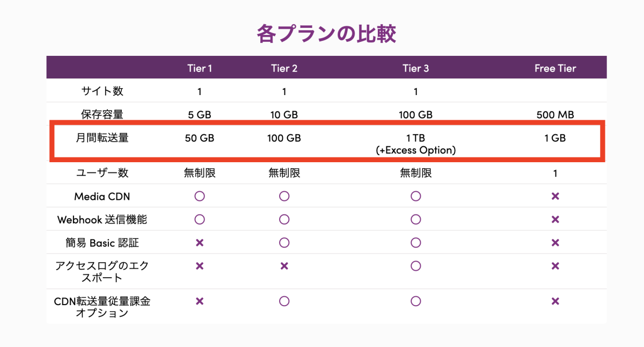Click the Tier 1 Media CDN circle icon
The height and width of the screenshot is (347, 644).
point(200,196)
